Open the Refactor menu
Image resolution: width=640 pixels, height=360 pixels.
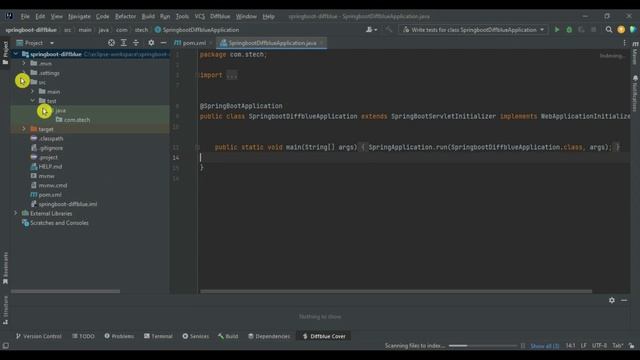tap(125, 16)
